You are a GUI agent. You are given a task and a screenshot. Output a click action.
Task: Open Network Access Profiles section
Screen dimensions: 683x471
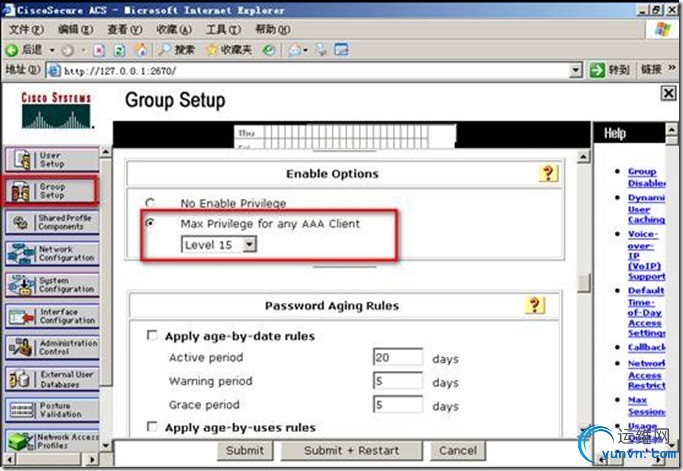(52, 441)
